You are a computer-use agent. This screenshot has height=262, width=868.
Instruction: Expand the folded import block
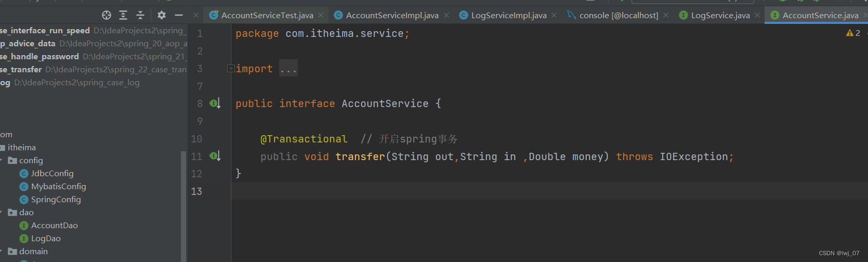coord(231,69)
